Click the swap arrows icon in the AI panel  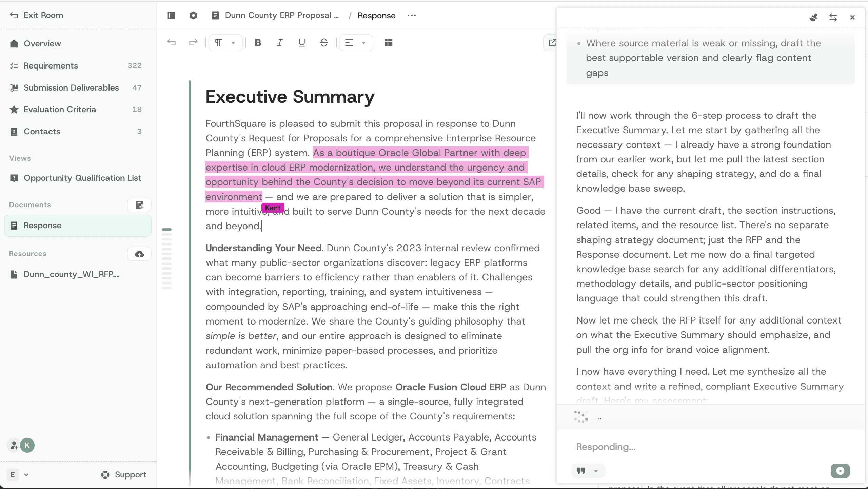point(833,17)
